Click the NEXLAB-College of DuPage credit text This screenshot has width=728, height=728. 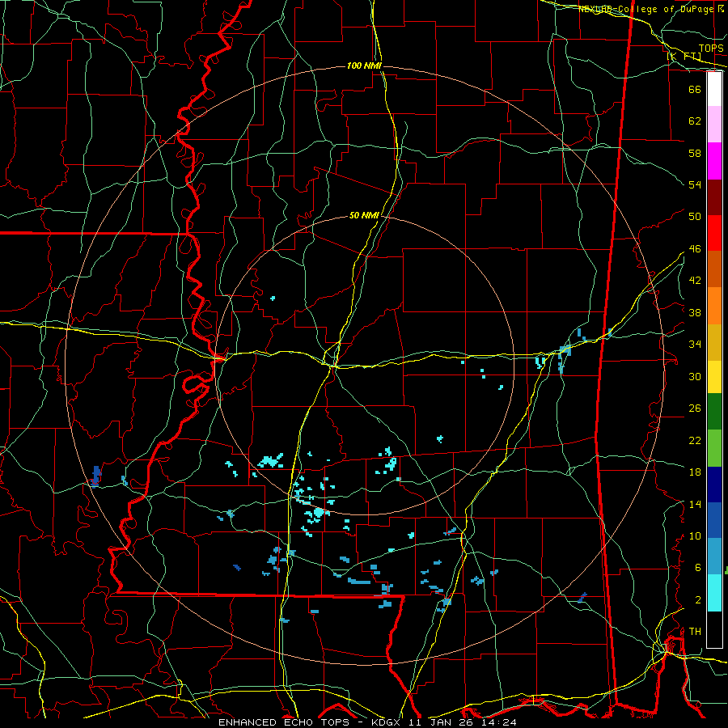coord(650,9)
